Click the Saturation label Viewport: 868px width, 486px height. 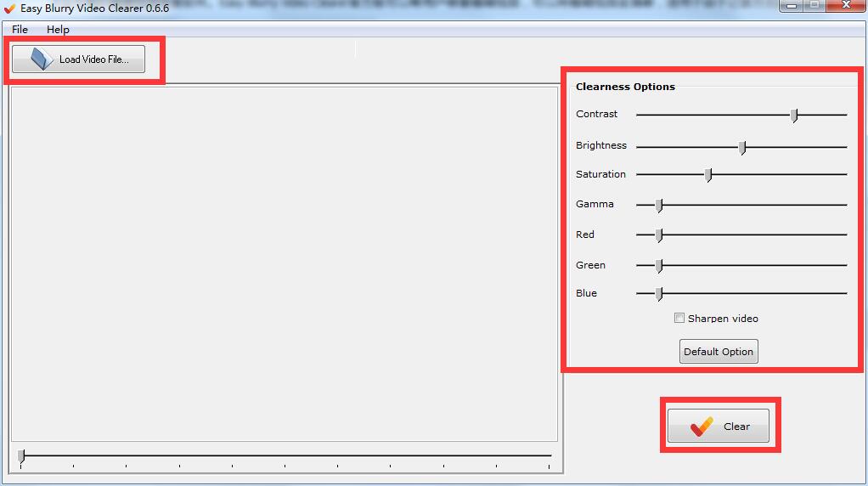(600, 174)
